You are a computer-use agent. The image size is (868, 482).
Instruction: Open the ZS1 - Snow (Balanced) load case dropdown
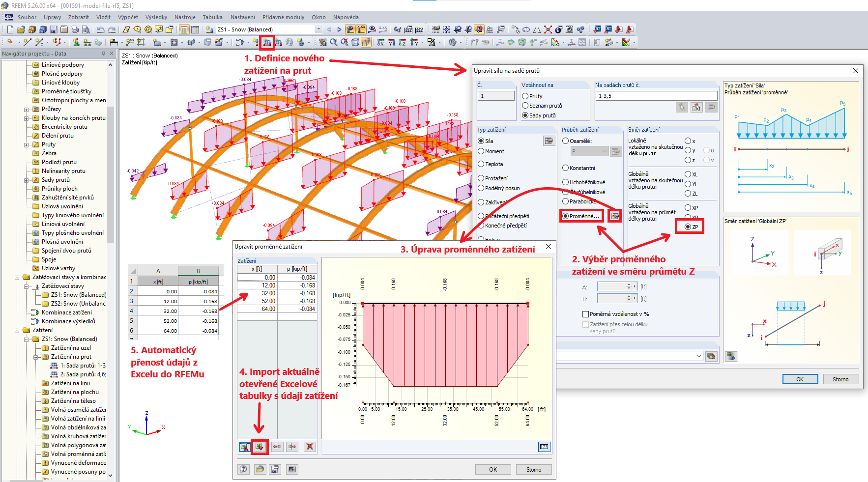tap(318, 29)
